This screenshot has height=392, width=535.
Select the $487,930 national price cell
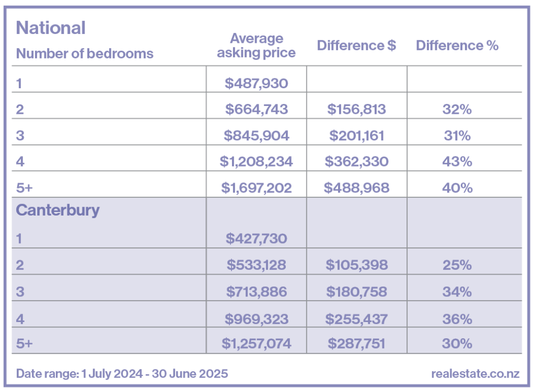257,82
